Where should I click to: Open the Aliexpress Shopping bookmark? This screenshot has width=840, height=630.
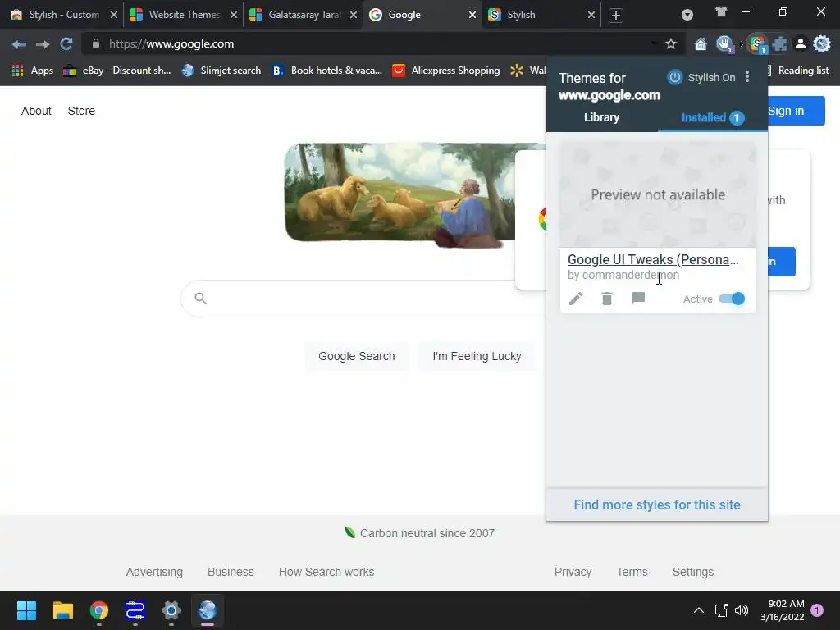pyautogui.click(x=445, y=71)
